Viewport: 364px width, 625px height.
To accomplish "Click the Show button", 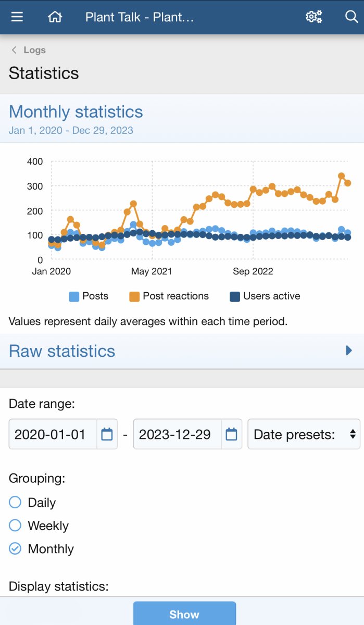I will [184, 614].
